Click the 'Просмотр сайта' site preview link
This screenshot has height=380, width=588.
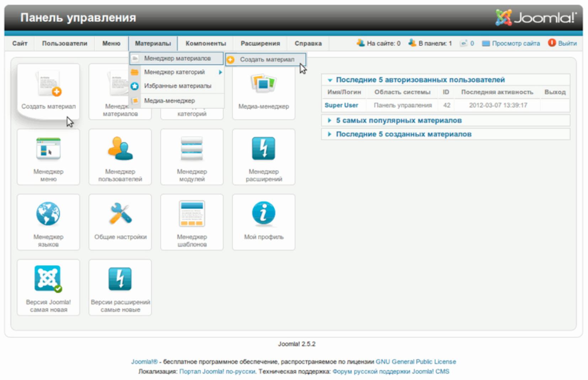coord(515,43)
